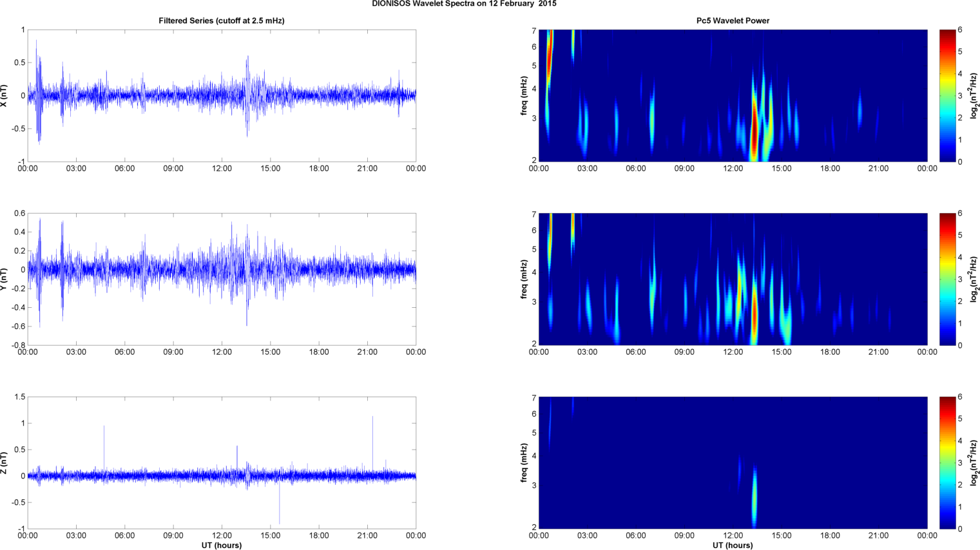980x550 pixels.
Task: Click the 'X (nT)' axis label
Action: (5, 95)
